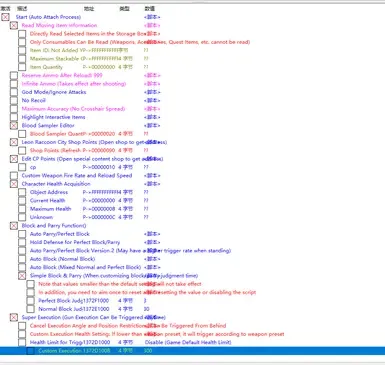The height and width of the screenshot is (365, 385).
Task: Select the Blood Sampler Editor entry label
Action: tap(48, 125)
